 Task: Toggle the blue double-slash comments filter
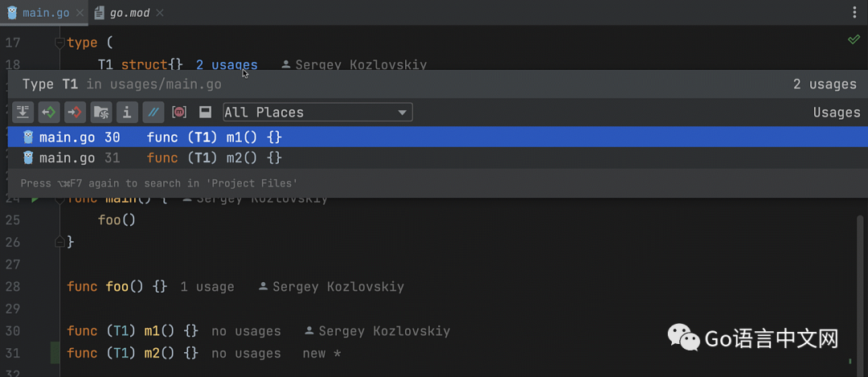[152, 113]
